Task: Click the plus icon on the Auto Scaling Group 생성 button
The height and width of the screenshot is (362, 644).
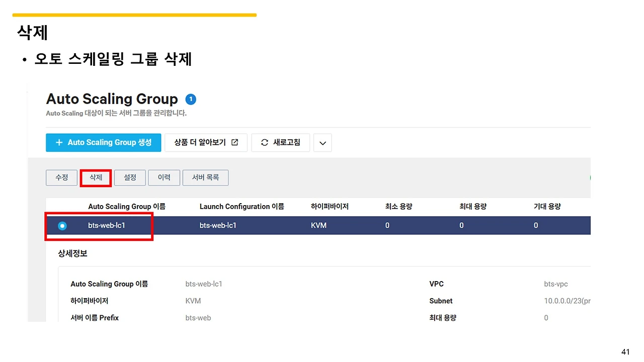Action: coord(59,142)
